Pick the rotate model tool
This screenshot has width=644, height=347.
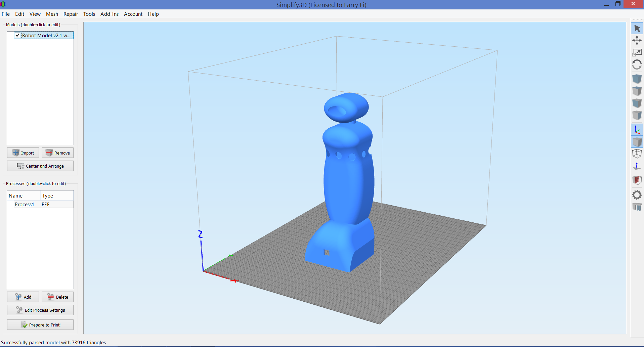(637, 64)
